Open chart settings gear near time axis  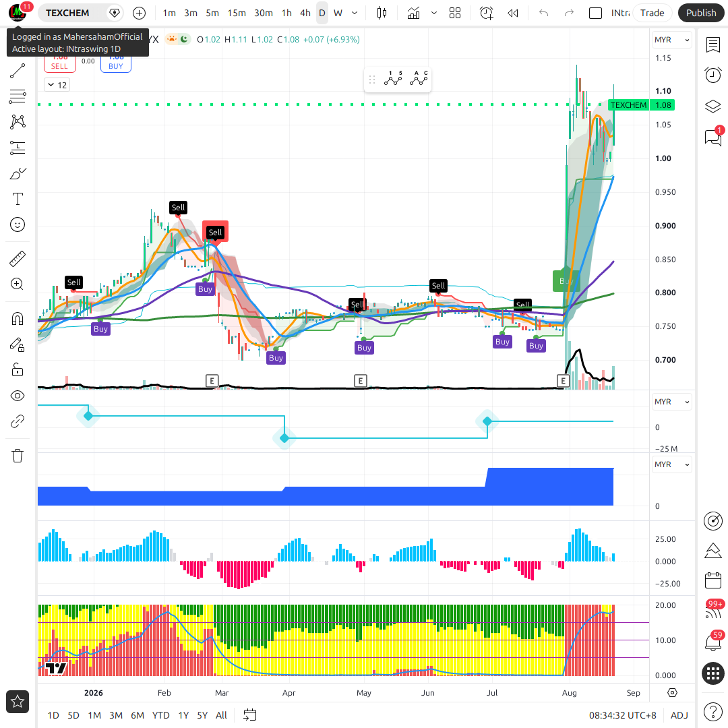[672, 693]
